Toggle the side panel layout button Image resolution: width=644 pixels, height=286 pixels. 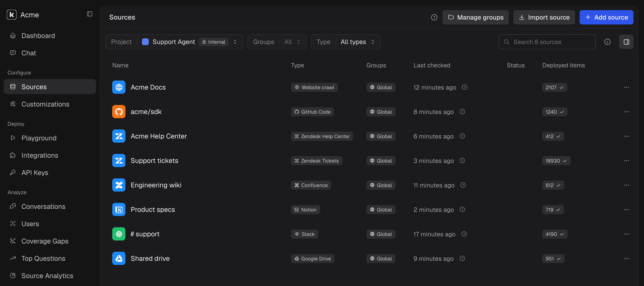[626, 42]
